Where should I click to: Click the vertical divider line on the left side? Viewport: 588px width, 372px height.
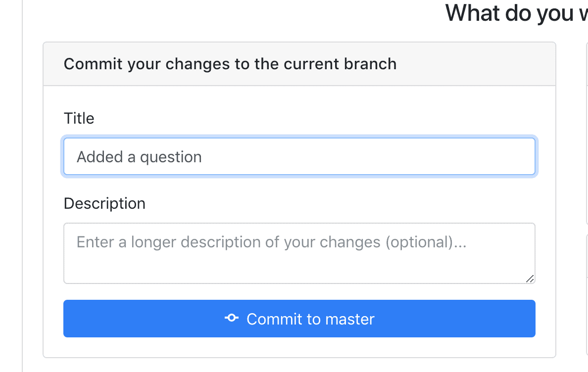pyautogui.click(x=22, y=186)
